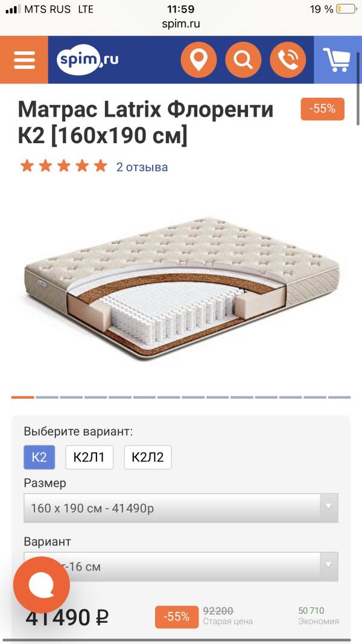The height and width of the screenshot is (644, 362).
Task: Select the К2Л2 variant
Action: pyautogui.click(x=148, y=457)
